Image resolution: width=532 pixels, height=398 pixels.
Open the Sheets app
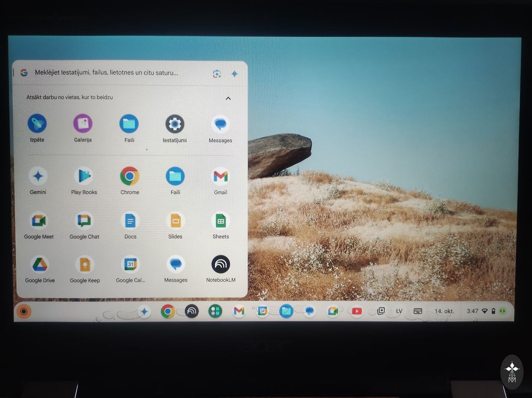point(220,221)
